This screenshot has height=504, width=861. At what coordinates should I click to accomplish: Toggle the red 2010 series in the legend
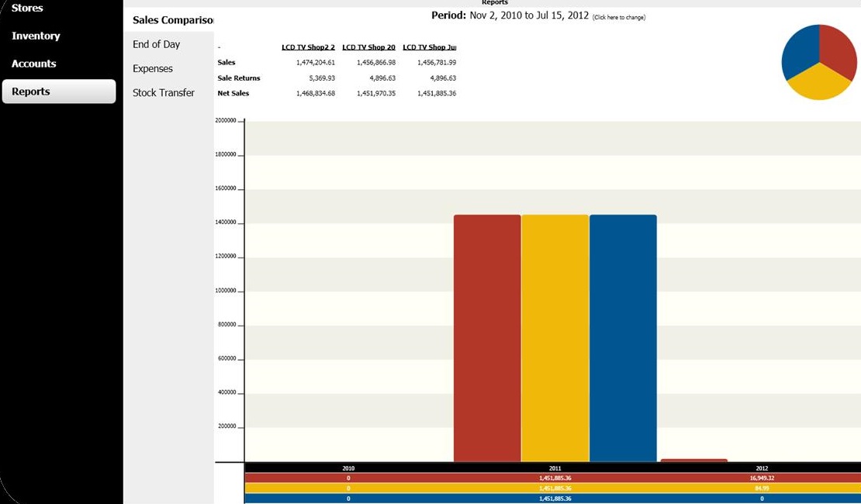click(348, 478)
